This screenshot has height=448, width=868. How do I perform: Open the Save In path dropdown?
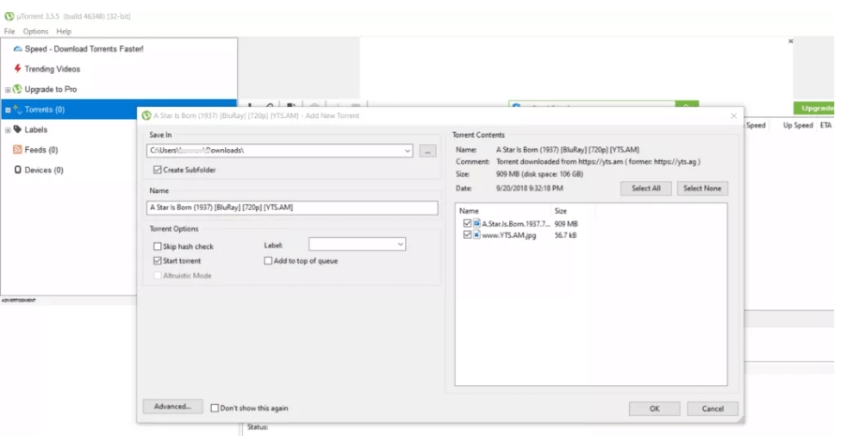tap(407, 151)
